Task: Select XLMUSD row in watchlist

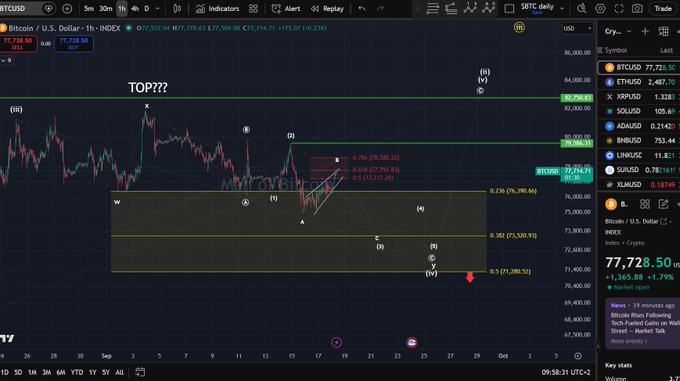Action: (x=639, y=185)
